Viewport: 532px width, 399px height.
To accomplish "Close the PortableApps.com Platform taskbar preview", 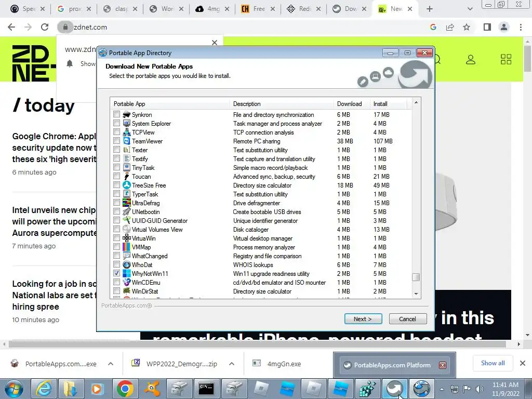I will click(x=443, y=365).
